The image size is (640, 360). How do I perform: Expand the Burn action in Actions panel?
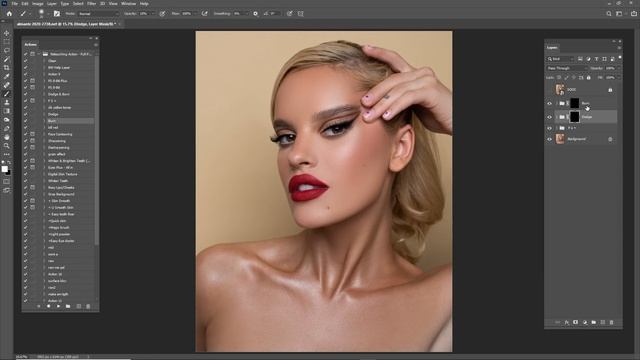pos(44,121)
